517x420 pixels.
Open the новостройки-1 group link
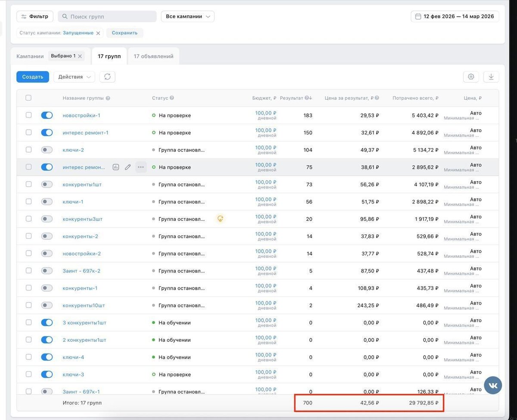[81, 115]
